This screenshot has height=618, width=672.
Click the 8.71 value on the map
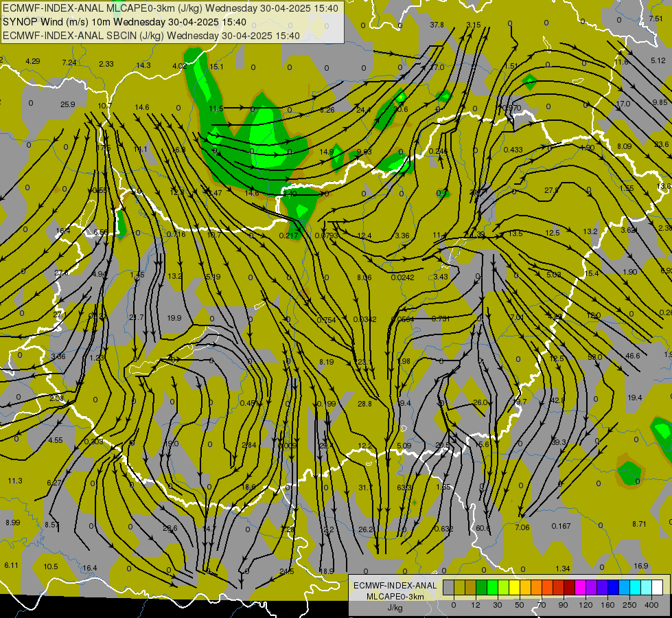coord(639,524)
